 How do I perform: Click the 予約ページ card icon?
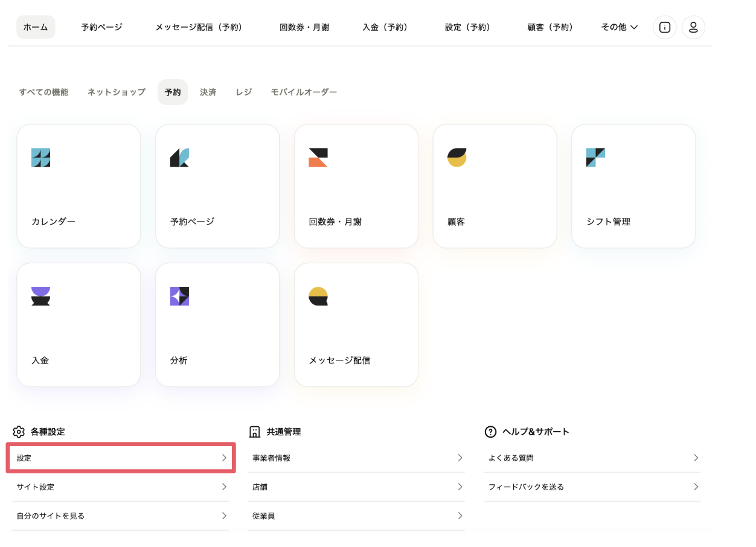click(179, 158)
